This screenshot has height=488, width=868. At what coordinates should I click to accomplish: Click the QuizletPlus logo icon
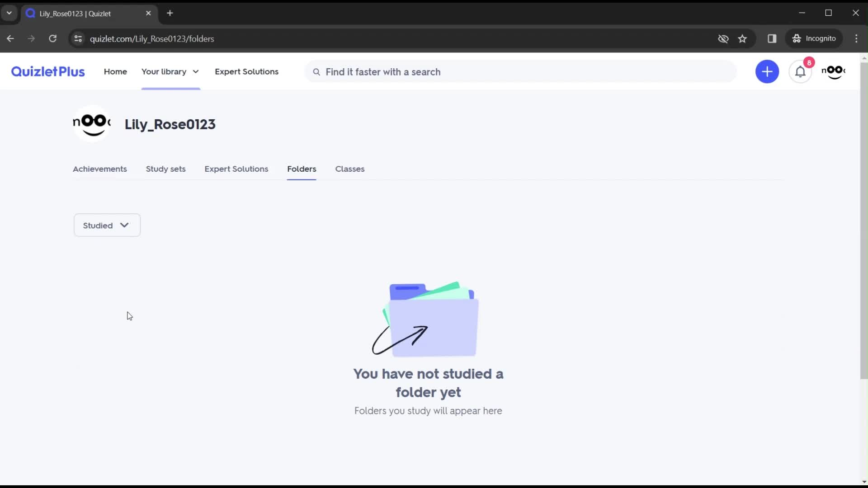(x=47, y=71)
